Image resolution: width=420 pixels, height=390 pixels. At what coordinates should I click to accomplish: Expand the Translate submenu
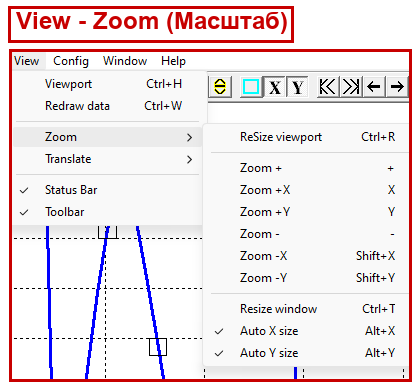107,159
